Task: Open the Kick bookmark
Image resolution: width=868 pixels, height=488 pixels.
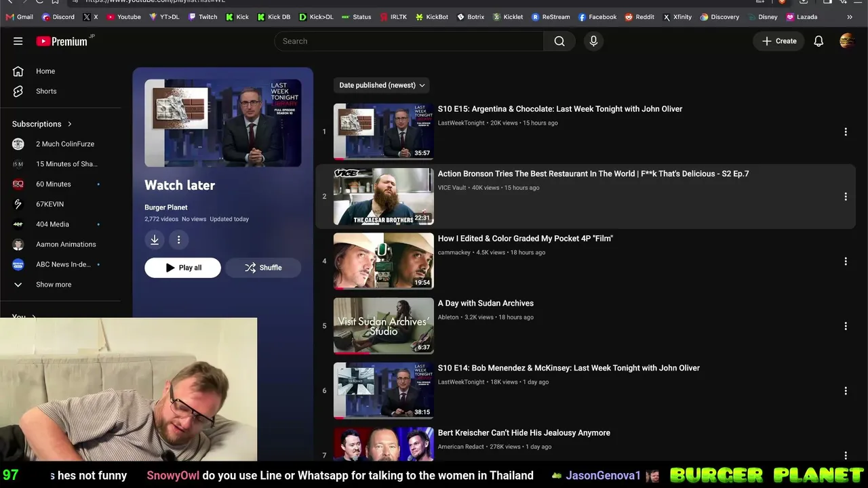Action: (x=237, y=17)
